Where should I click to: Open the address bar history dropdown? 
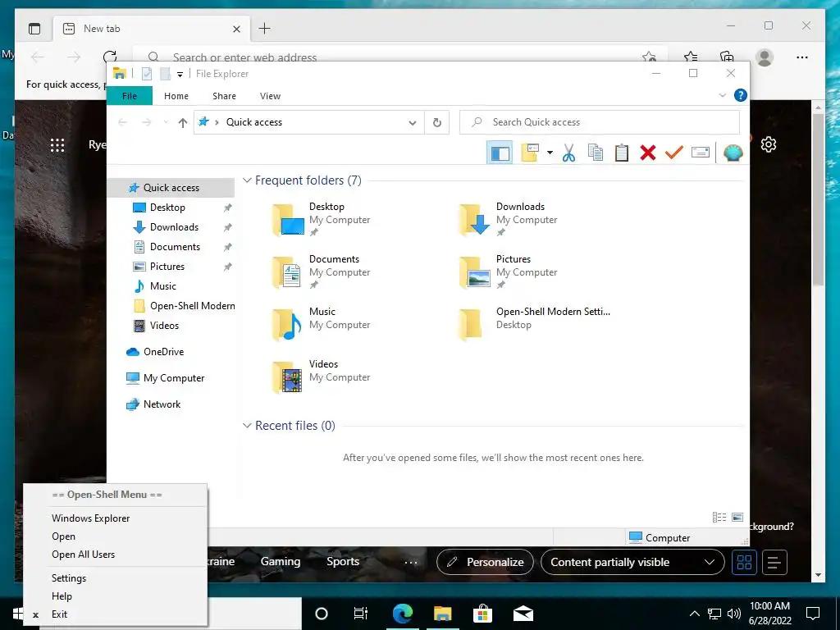point(413,123)
